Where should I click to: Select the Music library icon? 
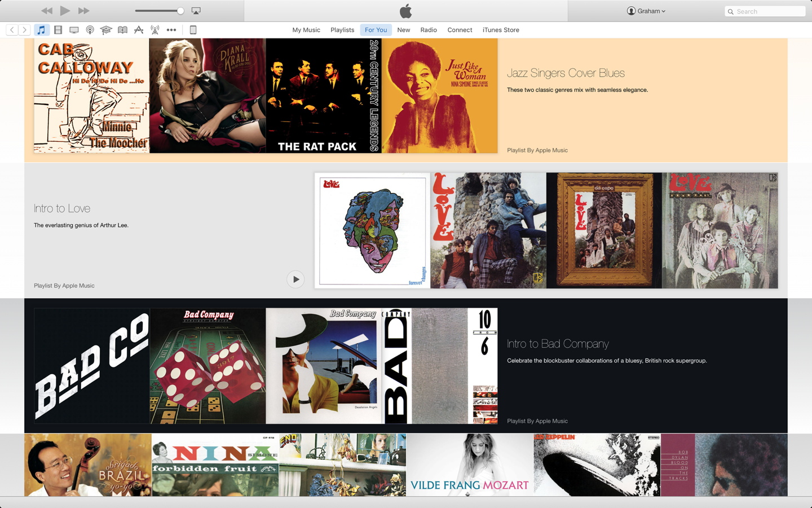point(41,30)
